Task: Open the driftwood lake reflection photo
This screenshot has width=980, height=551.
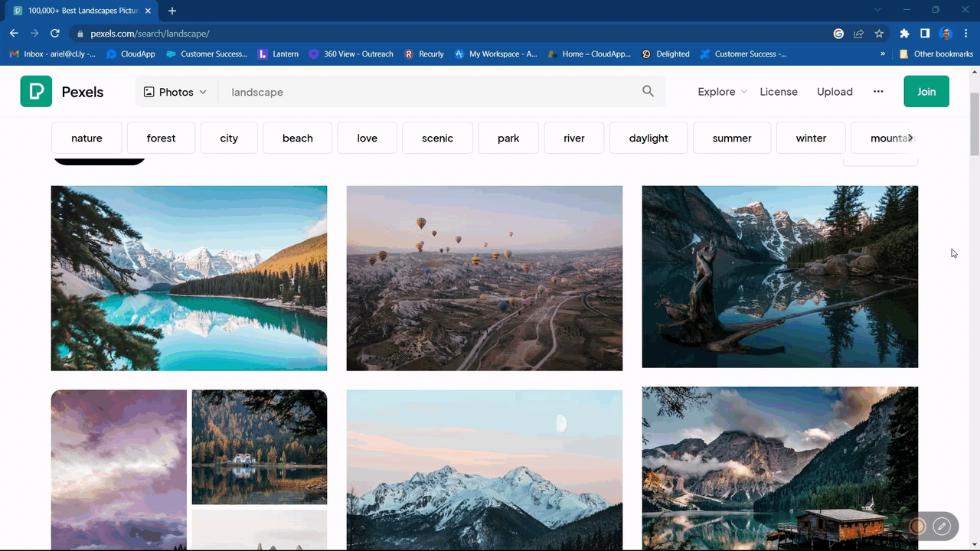Action: point(780,277)
